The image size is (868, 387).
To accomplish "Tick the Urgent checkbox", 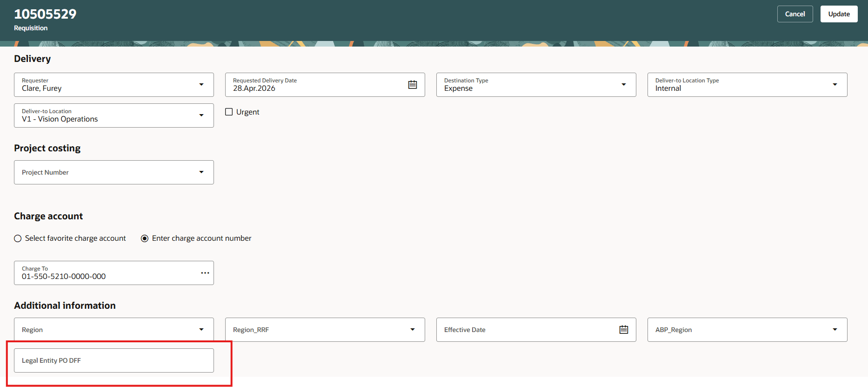I will point(229,112).
